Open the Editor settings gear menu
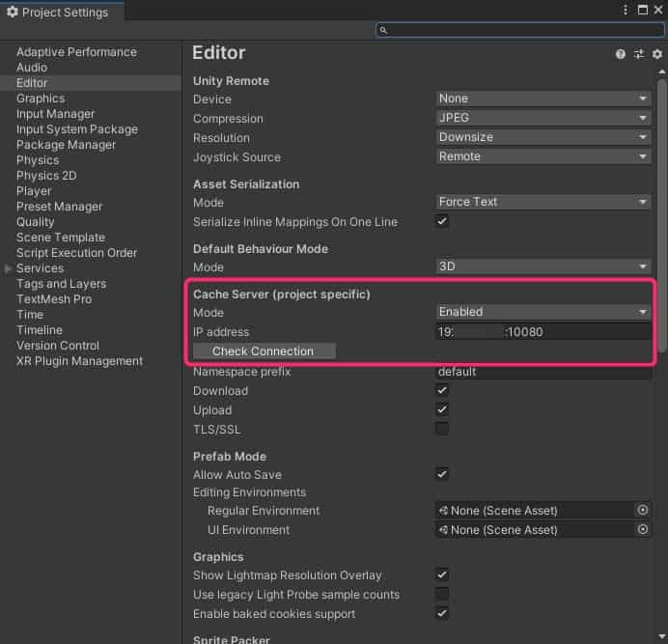The height and width of the screenshot is (644, 668). click(657, 55)
